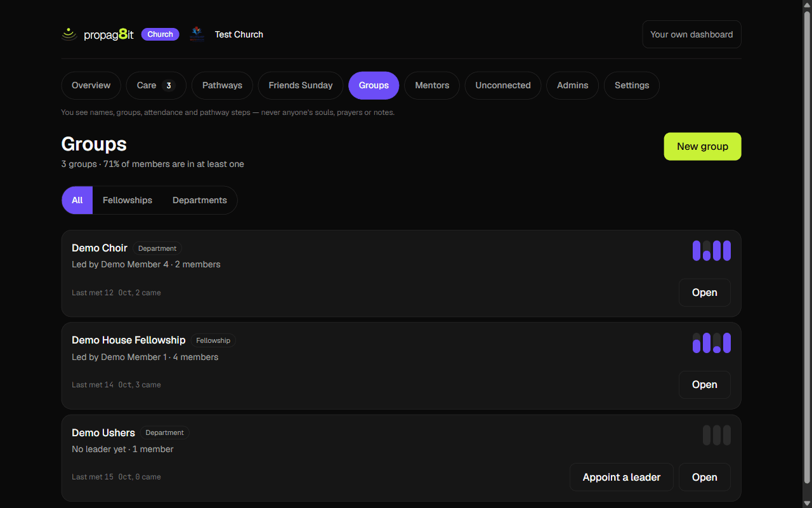
Task: Click Demo House Fellowship attendance bars
Action: tap(712, 343)
